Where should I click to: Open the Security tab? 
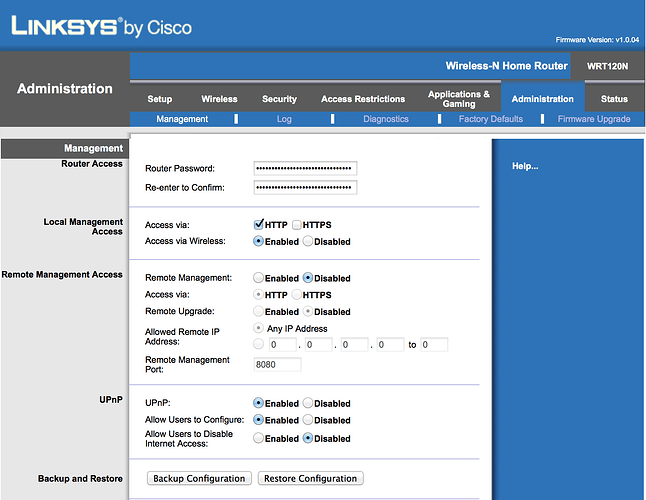click(279, 99)
